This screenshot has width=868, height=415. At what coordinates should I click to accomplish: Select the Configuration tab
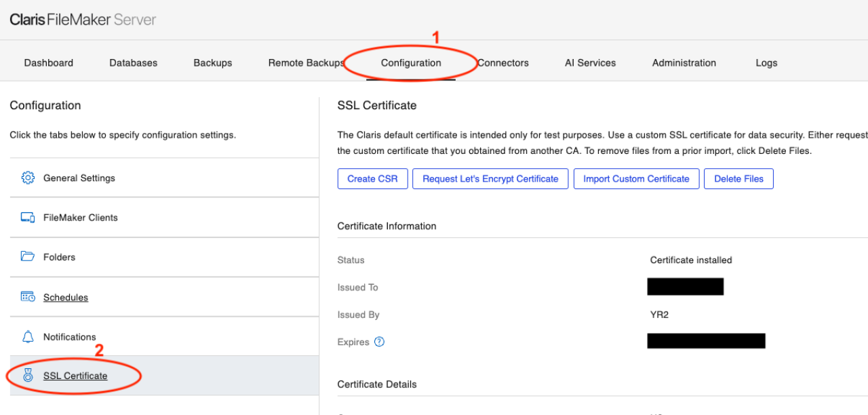(411, 62)
